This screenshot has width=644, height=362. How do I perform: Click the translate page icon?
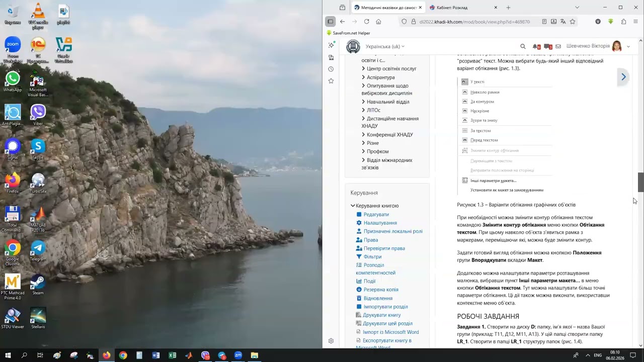coord(563,22)
